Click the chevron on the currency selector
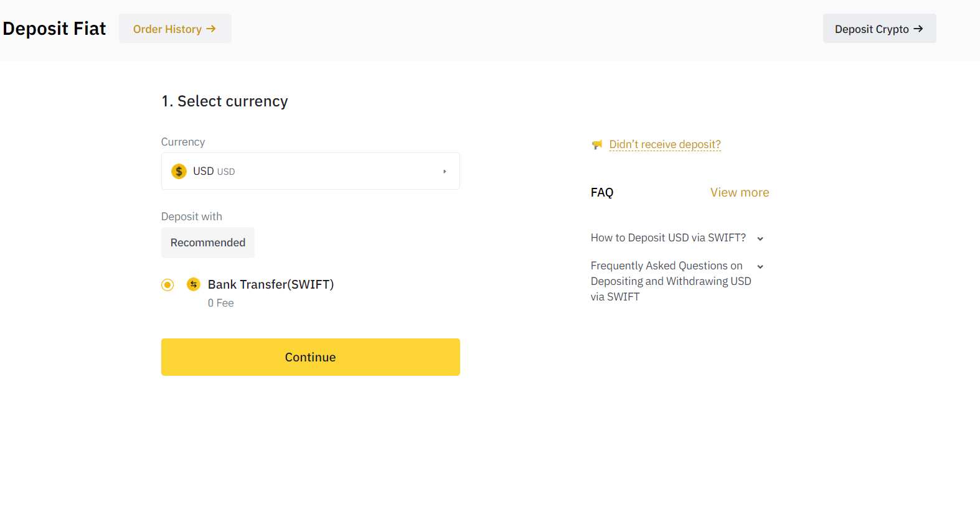980x507 pixels. pos(444,171)
